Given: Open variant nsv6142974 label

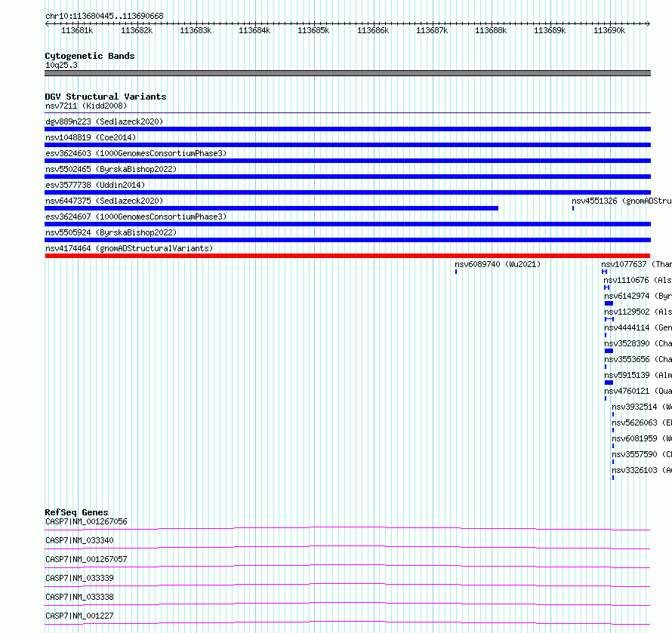Looking at the screenshot, I should coord(638,296).
